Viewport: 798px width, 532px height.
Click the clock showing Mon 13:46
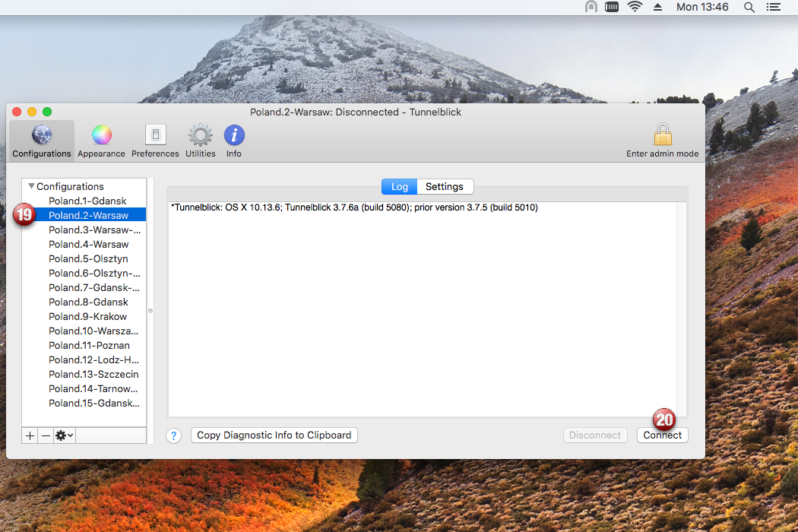tap(702, 7)
